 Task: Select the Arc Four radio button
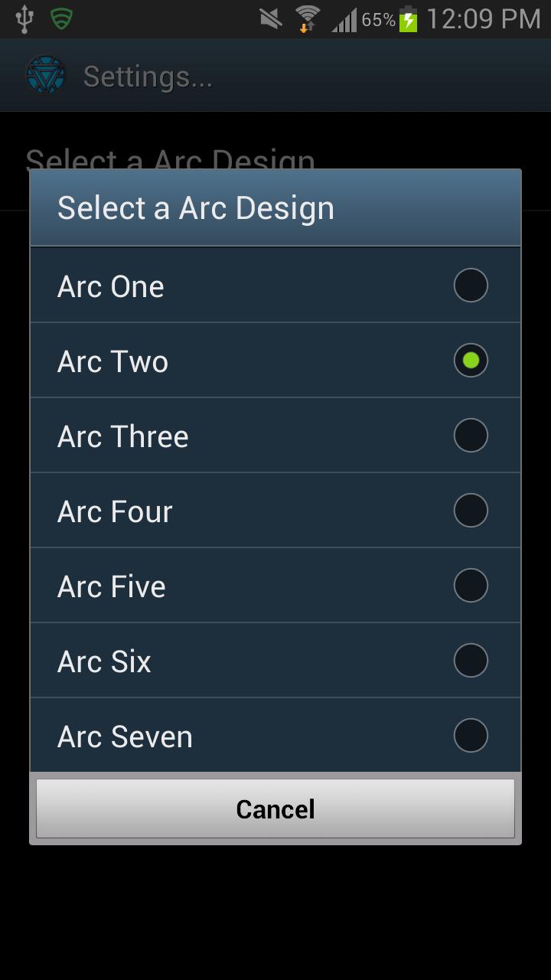(x=471, y=511)
